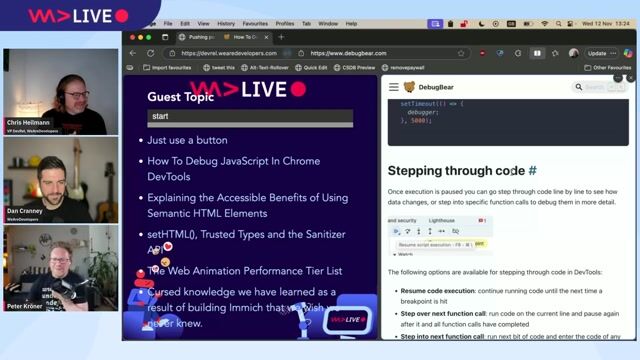Open the tab actions menu icon
640x360 pixels.
click(x=165, y=37)
